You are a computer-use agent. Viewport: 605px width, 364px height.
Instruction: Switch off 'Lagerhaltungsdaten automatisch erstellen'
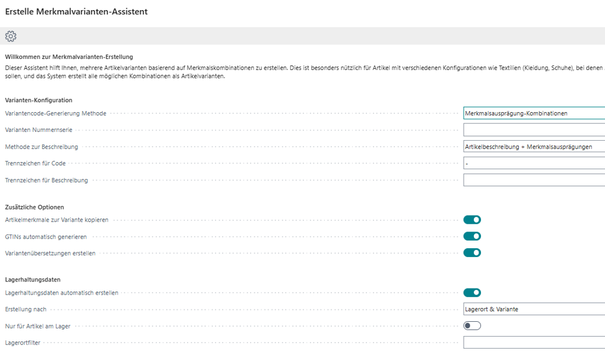click(x=472, y=293)
